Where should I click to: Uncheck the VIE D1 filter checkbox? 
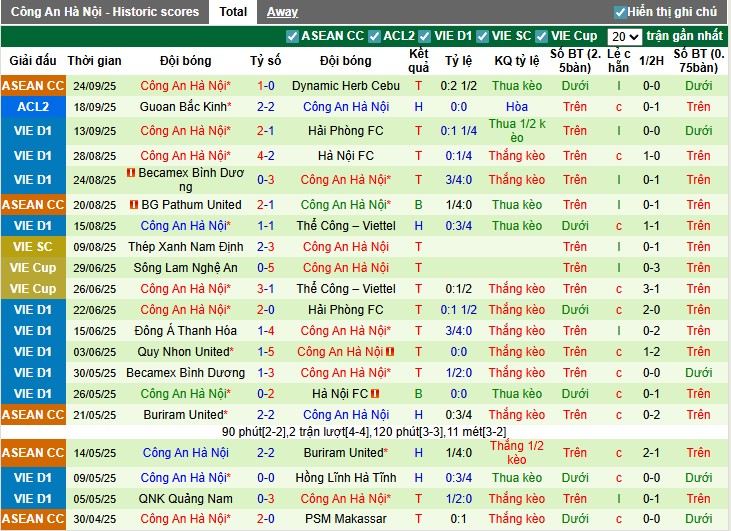(x=424, y=36)
